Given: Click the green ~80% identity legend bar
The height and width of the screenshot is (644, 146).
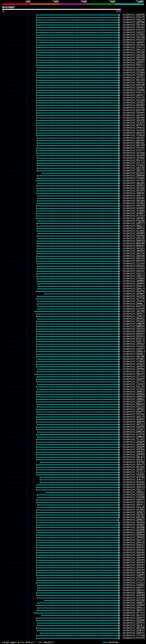Looking at the screenshot, I should pos(101,4).
